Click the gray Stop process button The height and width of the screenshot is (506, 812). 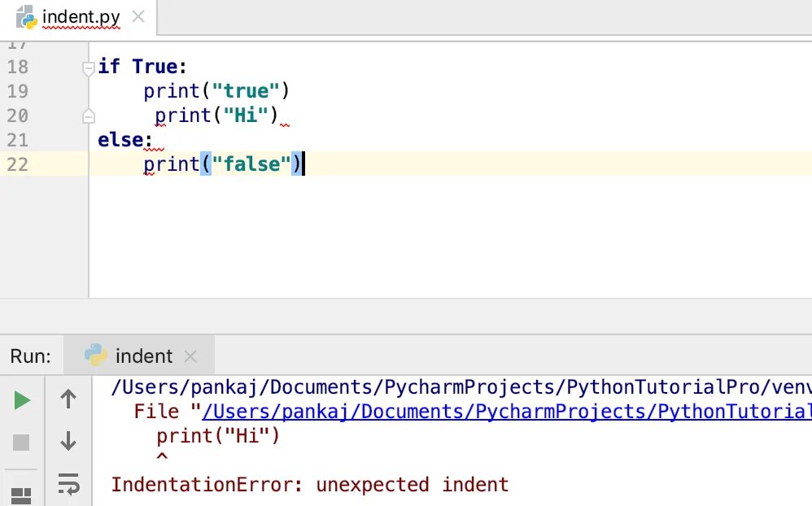[22, 443]
